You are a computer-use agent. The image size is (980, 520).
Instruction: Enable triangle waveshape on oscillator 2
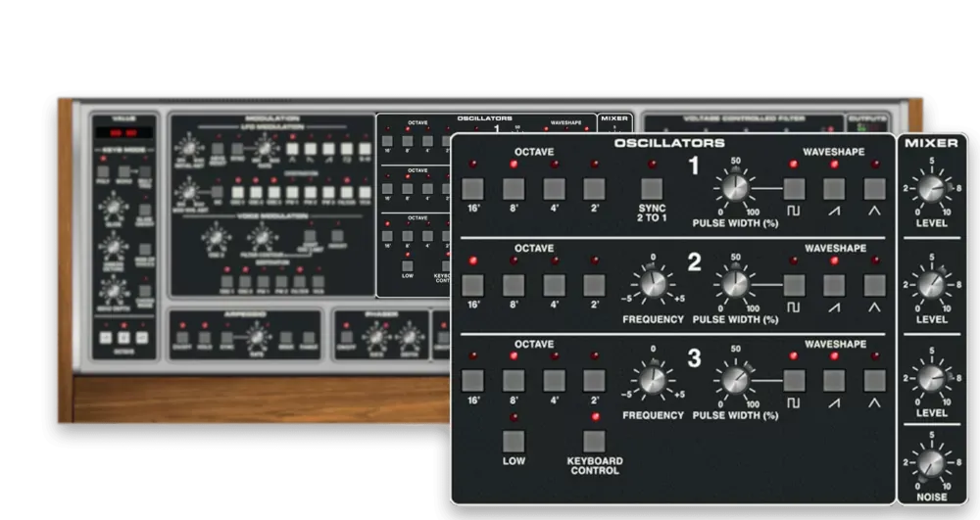[874, 285]
